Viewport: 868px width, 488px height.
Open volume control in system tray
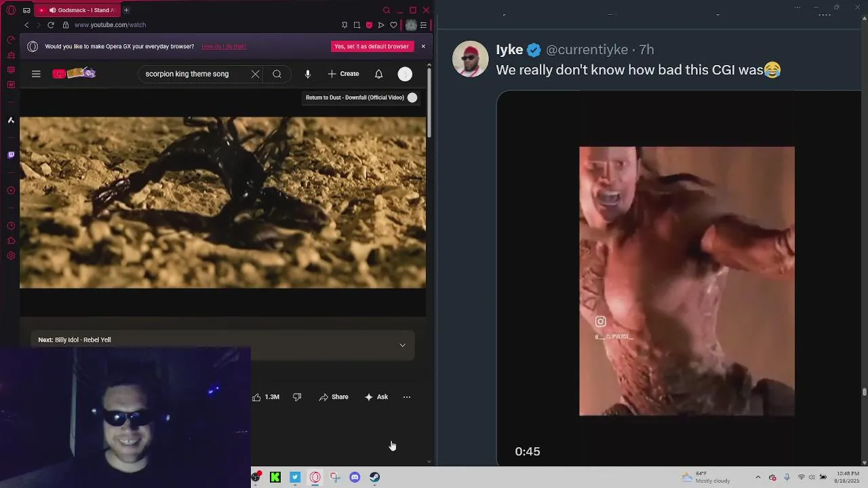click(x=812, y=477)
